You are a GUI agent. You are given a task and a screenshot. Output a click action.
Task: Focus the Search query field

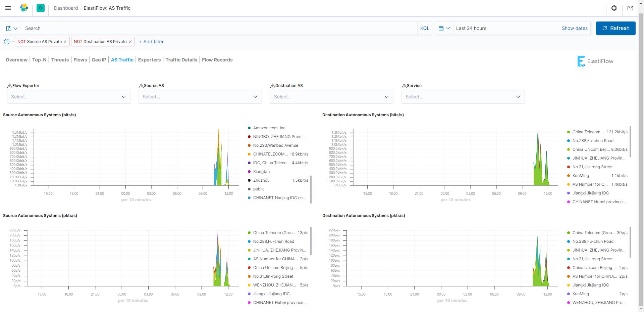pyautogui.click(x=219, y=28)
